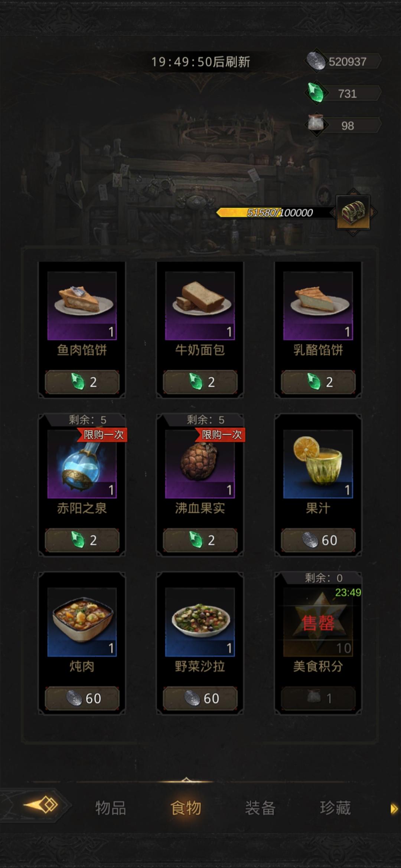Select the 炖肉 stew bowl item
This screenshot has height=868, width=401.
point(82,622)
